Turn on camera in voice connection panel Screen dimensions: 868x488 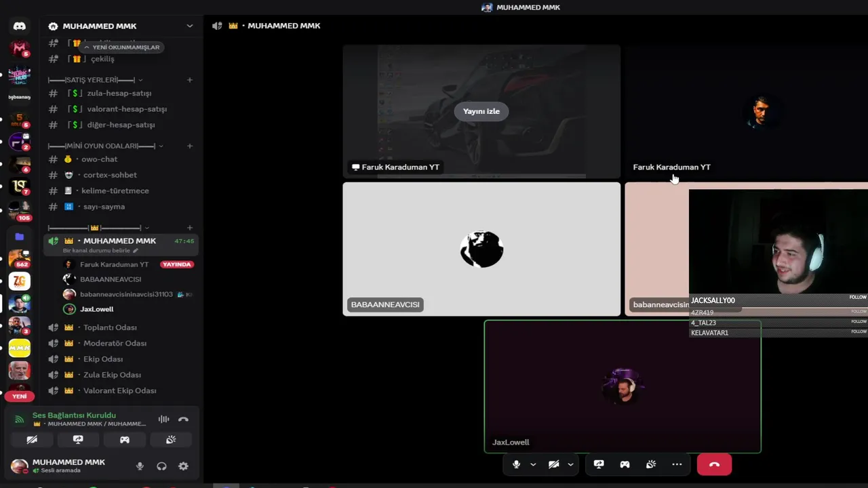click(x=32, y=440)
